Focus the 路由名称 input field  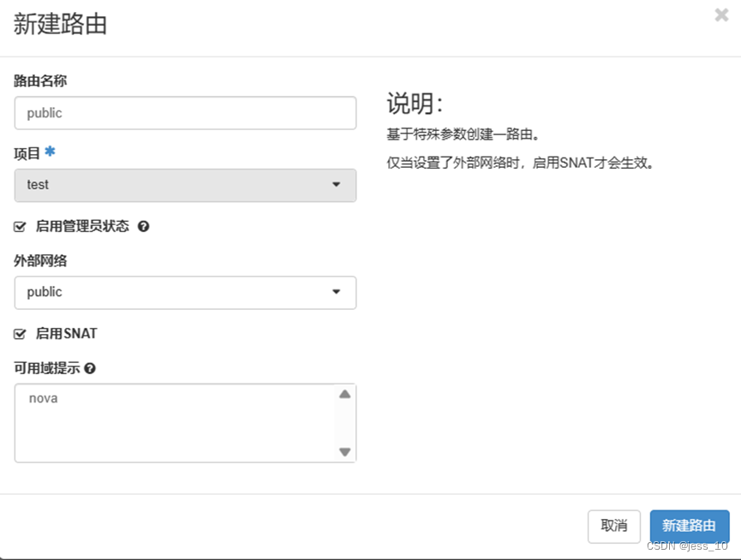(x=185, y=112)
